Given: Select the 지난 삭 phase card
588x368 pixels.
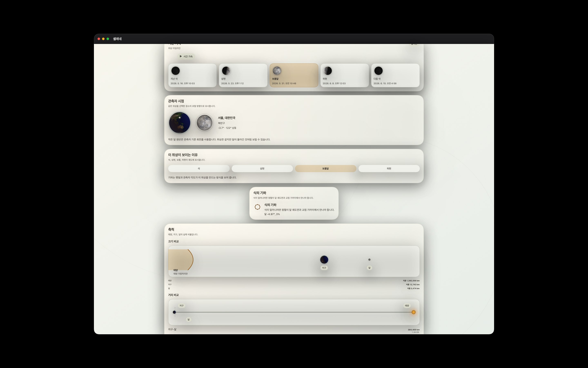Looking at the screenshot, I should pyautogui.click(x=193, y=75).
